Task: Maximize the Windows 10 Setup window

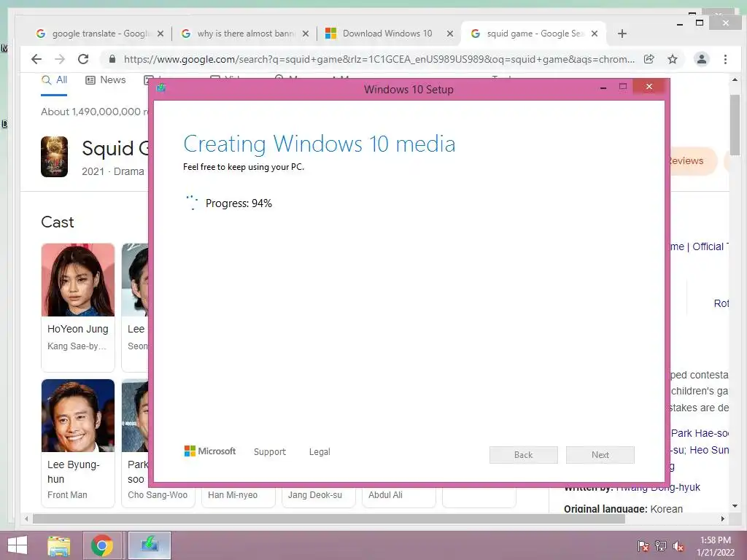Action: click(x=623, y=86)
